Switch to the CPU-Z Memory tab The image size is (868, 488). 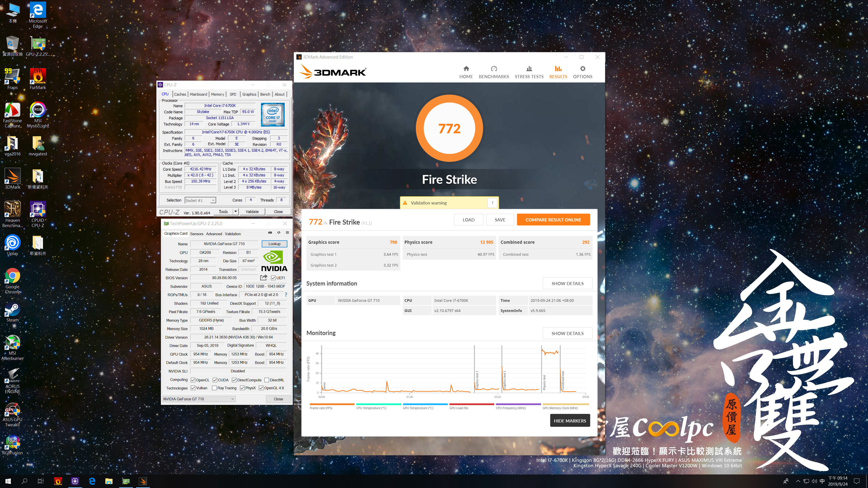(x=217, y=94)
